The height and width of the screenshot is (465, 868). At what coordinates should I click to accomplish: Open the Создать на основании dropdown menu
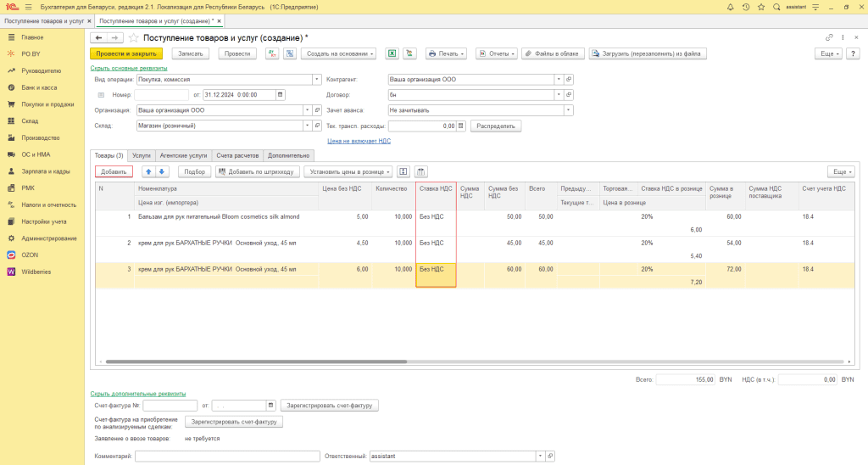(339, 53)
